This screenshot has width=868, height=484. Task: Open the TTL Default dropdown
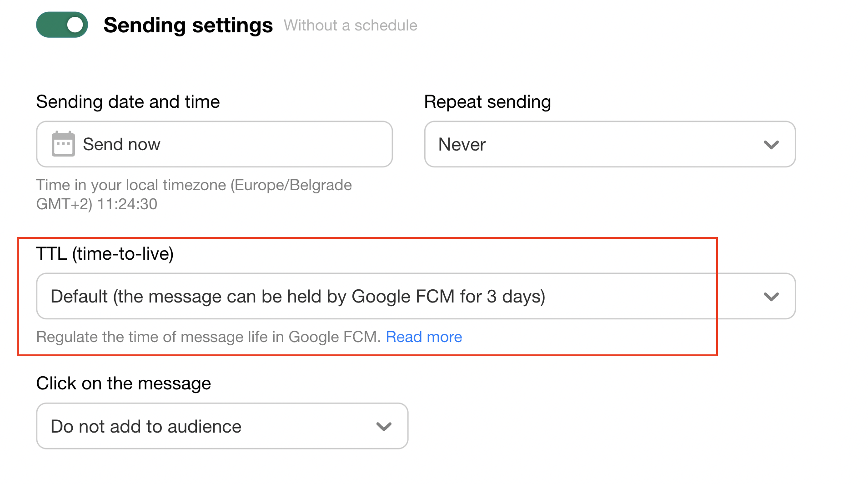(416, 296)
